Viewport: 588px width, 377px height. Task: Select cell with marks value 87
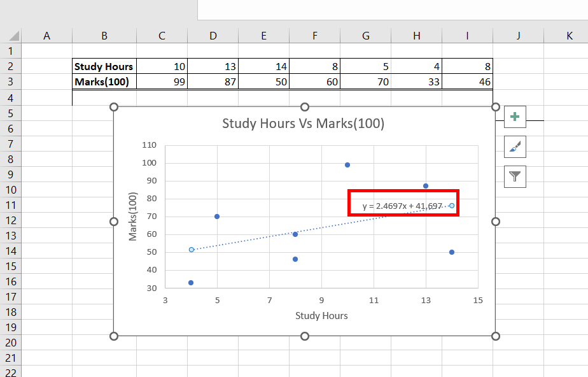pyautogui.click(x=213, y=82)
